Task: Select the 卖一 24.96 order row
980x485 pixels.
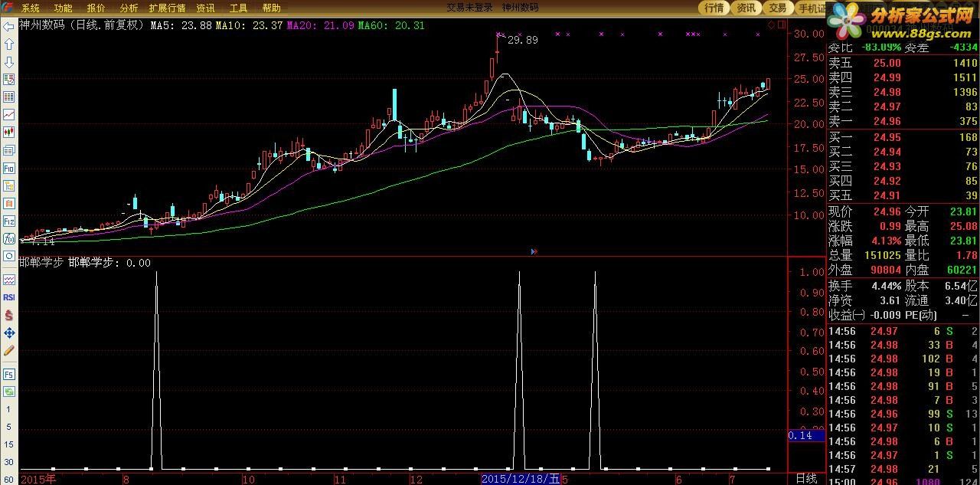Action: (x=903, y=121)
